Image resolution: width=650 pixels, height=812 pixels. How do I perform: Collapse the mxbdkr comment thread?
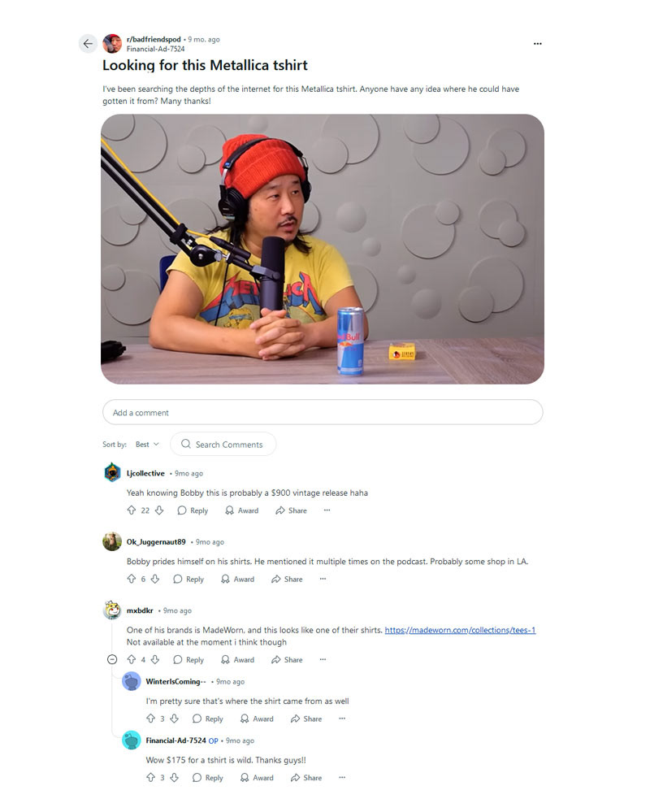tap(112, 660)
